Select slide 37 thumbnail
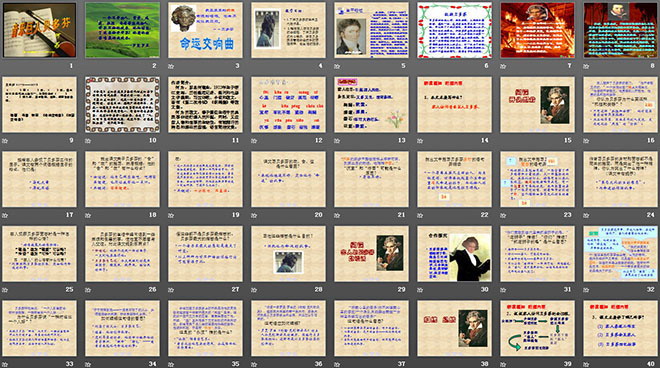Viewport: 660px width, 368px height. pos(372,328)
